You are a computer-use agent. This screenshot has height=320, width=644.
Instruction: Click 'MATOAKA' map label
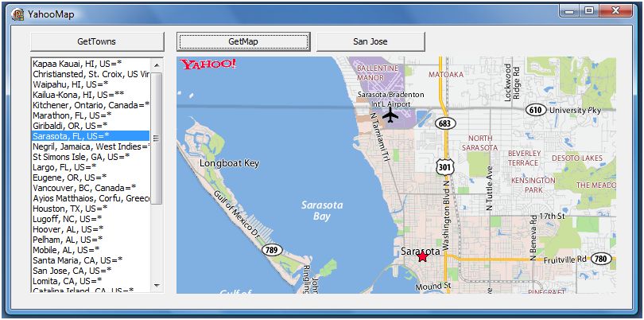coord(446,75)
